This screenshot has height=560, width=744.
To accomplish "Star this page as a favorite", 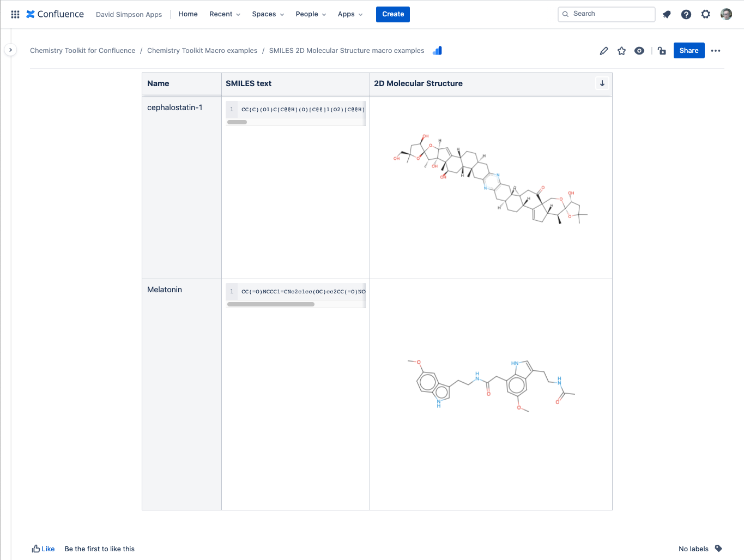I will tap(621, 51).
